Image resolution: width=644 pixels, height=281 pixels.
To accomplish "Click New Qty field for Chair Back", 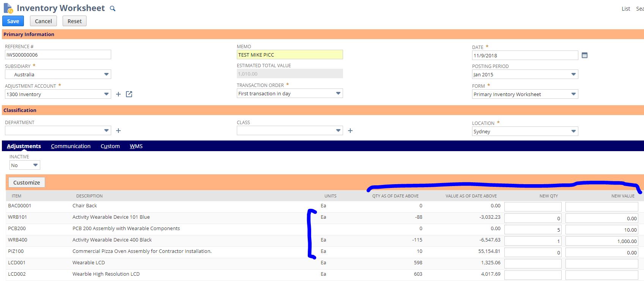I will pyautogui.click(x=532, y=207).
